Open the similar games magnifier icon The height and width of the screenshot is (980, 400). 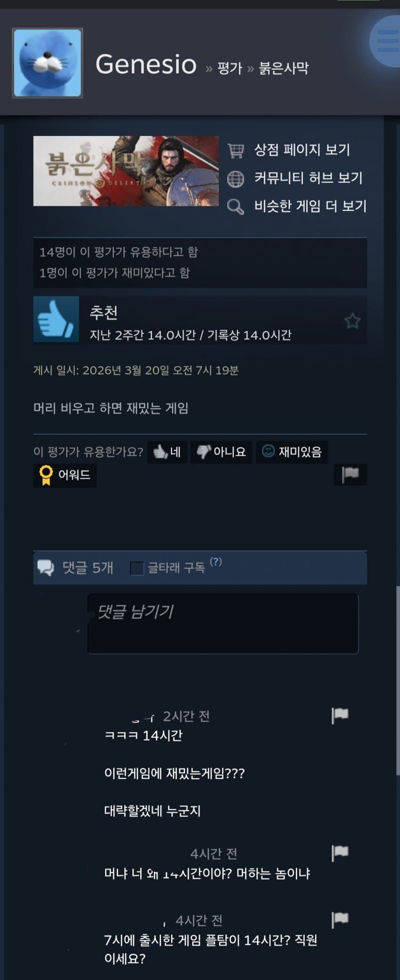click(x=235, y=207)
